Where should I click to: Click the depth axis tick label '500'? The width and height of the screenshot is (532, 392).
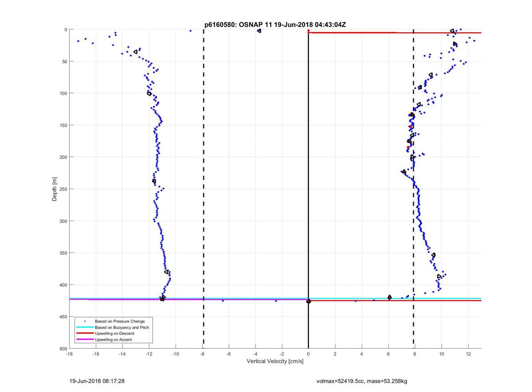pyautogui.click(x=63, y=349)
